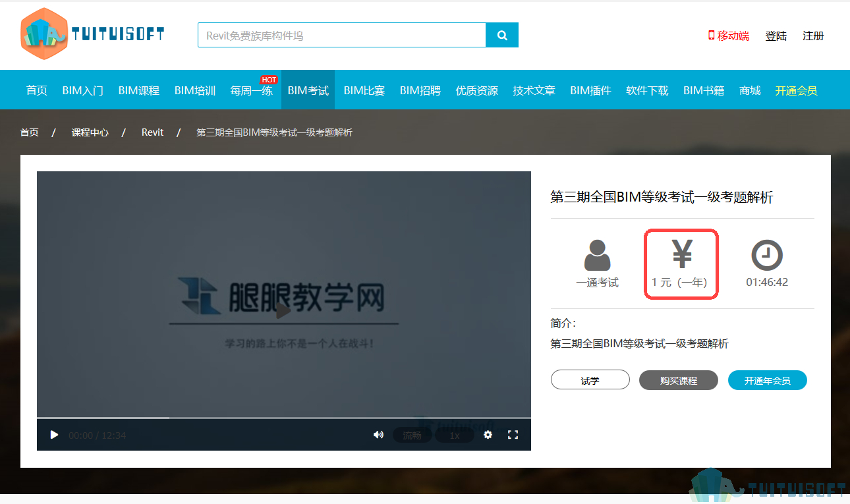Open the BIM课程 nav item

pos(139,90)
